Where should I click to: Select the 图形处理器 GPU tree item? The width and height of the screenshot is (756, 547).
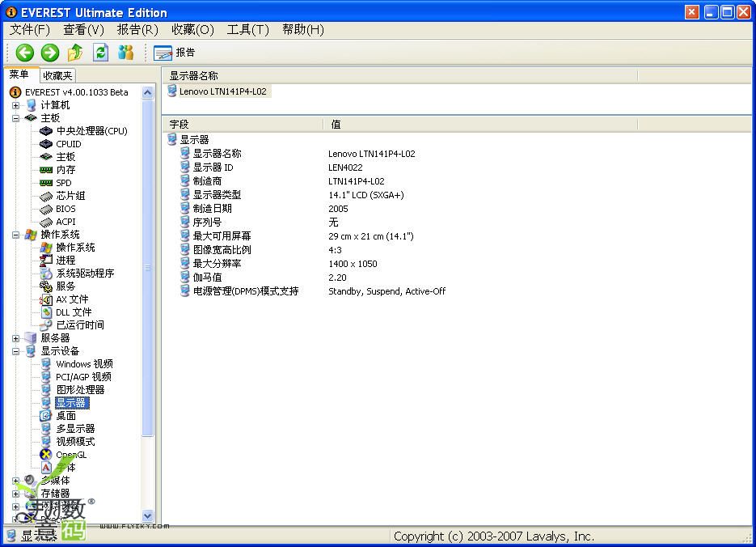pyautogui.click(x=80, y=390)
